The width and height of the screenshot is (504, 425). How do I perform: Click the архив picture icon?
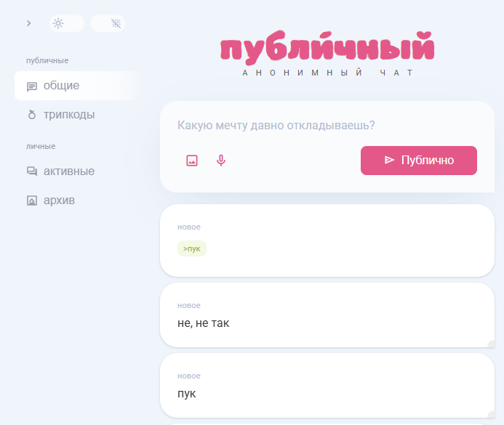(x=31, y=201)
